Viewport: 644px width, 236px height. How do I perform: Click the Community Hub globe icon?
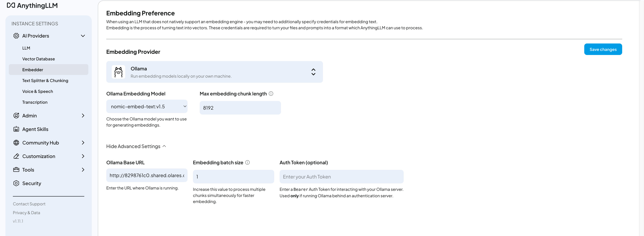[16, 142]
